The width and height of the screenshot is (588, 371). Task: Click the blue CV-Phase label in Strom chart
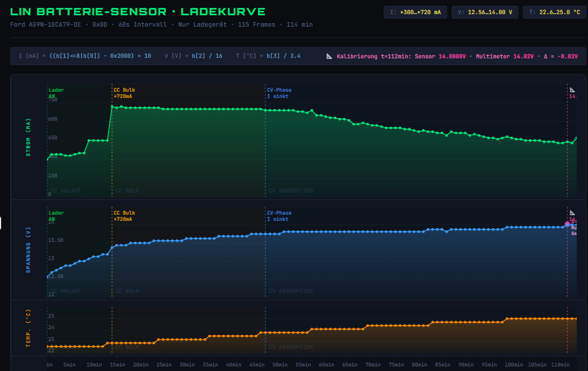point(279,93)
